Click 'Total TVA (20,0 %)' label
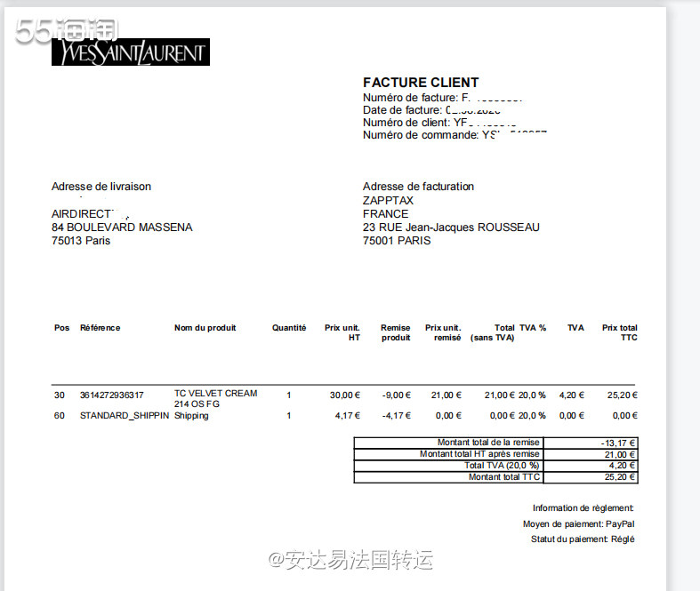Screen dimensions: 700x591 coord(502,466)
